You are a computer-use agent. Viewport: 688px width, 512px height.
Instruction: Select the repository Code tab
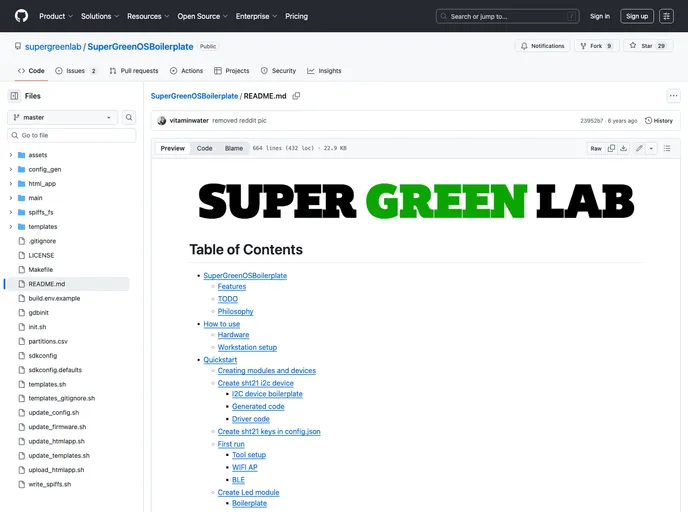[x=31, y=71]
